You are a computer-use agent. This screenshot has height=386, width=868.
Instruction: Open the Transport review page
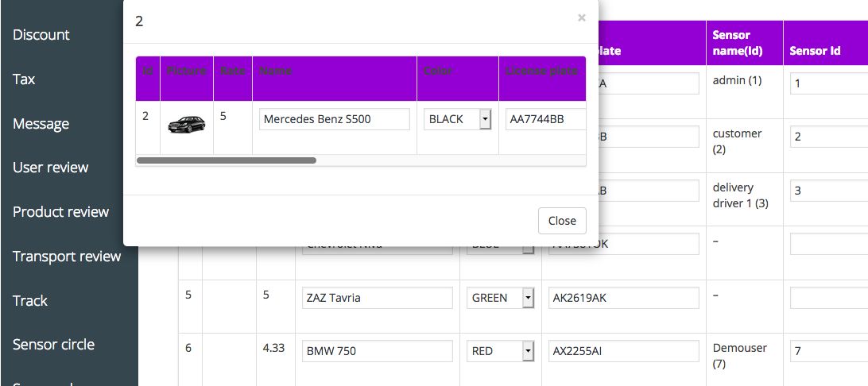67,257
